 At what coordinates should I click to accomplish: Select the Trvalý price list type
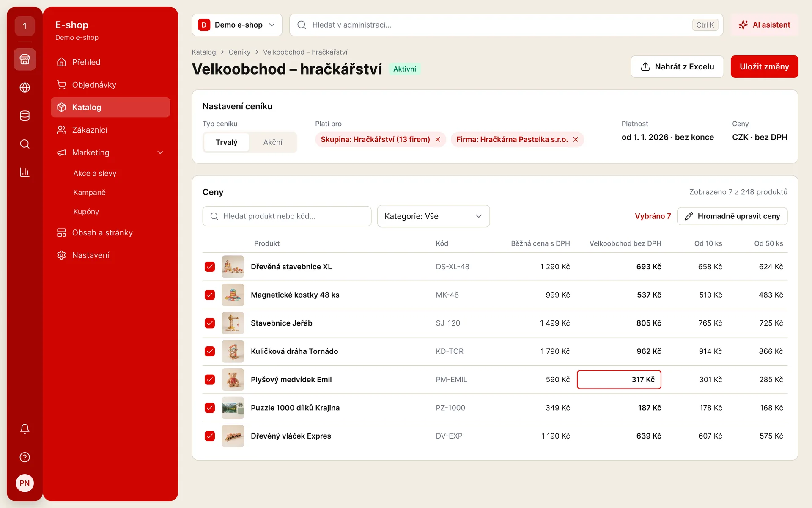tap(226, 142)
